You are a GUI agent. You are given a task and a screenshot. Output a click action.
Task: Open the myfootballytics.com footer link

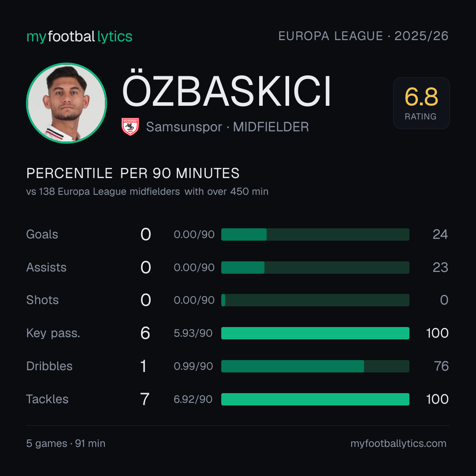pos(398,443)
